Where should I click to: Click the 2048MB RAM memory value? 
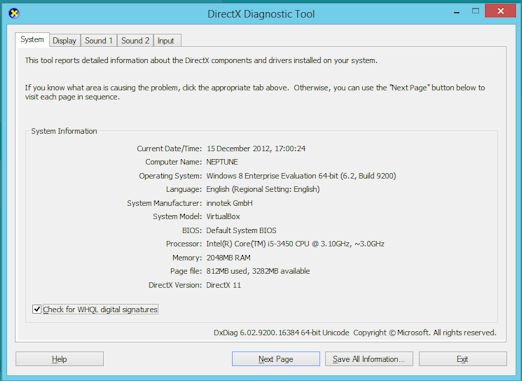tap(228, 258)
